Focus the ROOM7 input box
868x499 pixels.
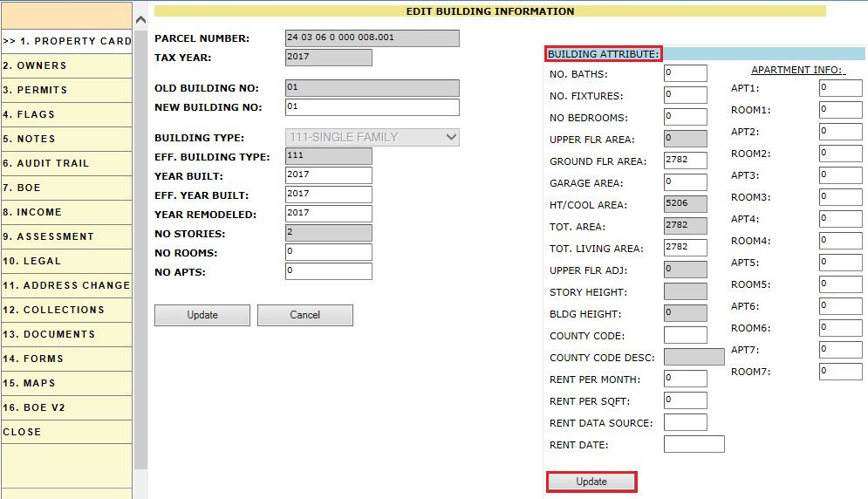pyautogui.click(x=840, y=372)
